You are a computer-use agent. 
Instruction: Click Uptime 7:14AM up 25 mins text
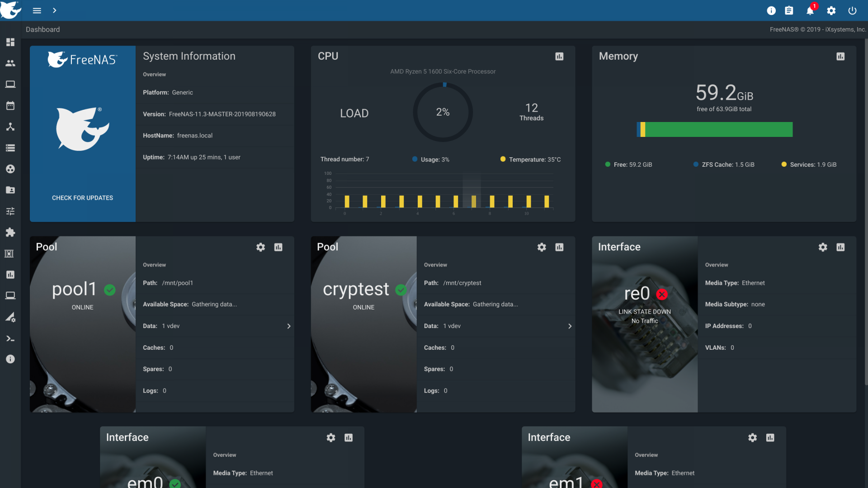coord(192,157)
